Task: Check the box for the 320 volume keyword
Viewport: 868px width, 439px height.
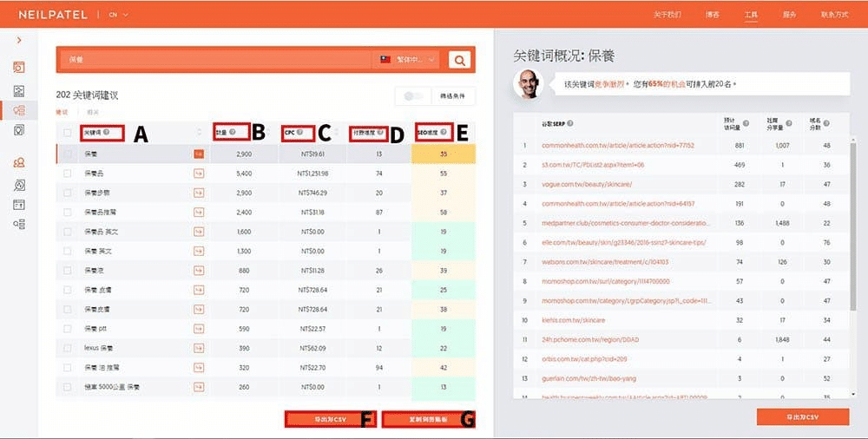Action: click(68, 367)
